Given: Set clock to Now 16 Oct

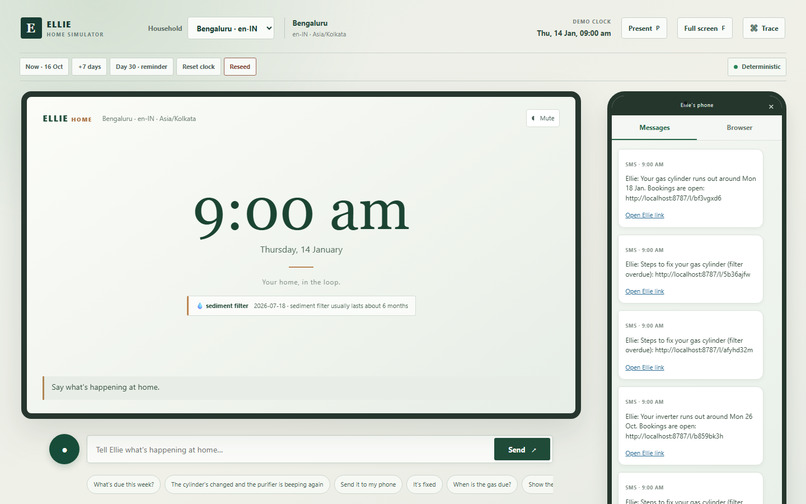Looking at the screenshot, I should 44,67.
